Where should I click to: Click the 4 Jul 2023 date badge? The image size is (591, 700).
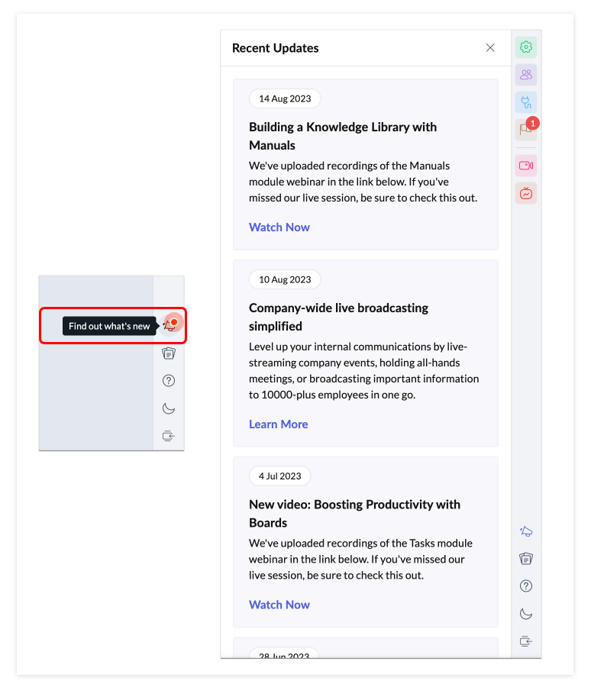[280, 476]
